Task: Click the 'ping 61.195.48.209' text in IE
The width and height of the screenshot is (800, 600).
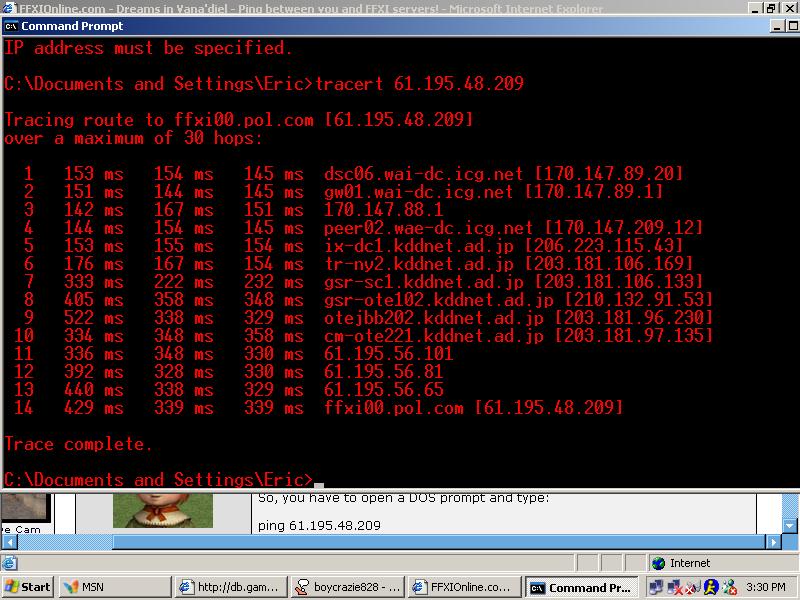Action: pos(319,526)
